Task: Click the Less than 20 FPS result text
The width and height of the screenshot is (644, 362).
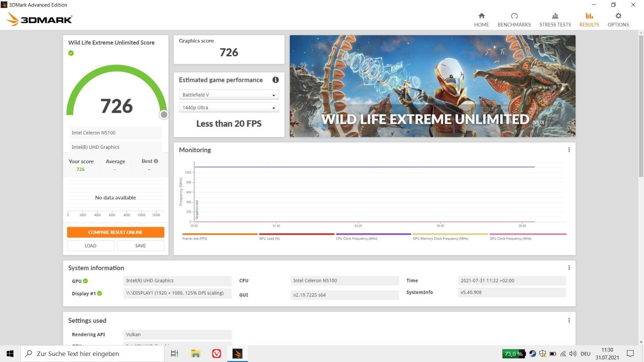Action: pos(229,124)
